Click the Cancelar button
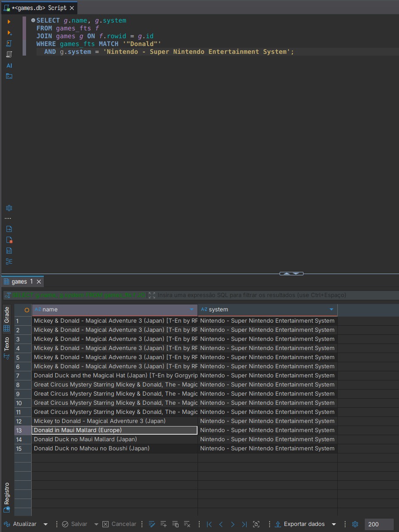The width and height of the screenshot is (399, 532). pyautogui.click(x=119, y=524)
